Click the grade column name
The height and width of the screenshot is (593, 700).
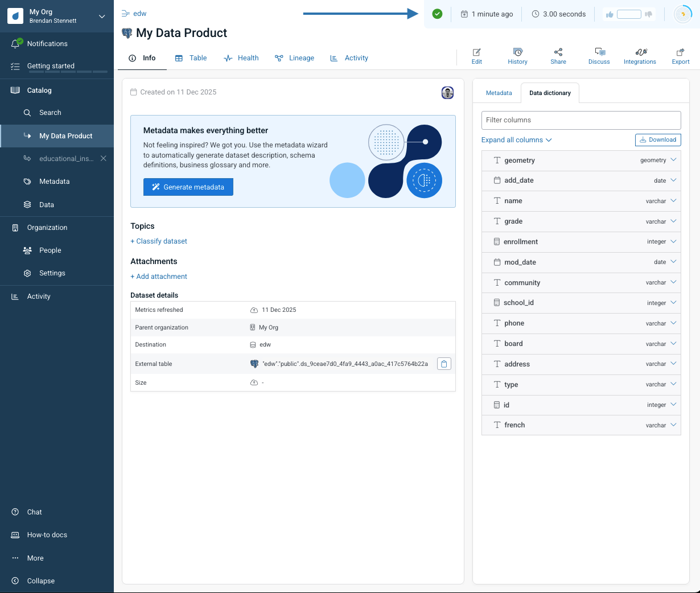[x=513, y=221]
